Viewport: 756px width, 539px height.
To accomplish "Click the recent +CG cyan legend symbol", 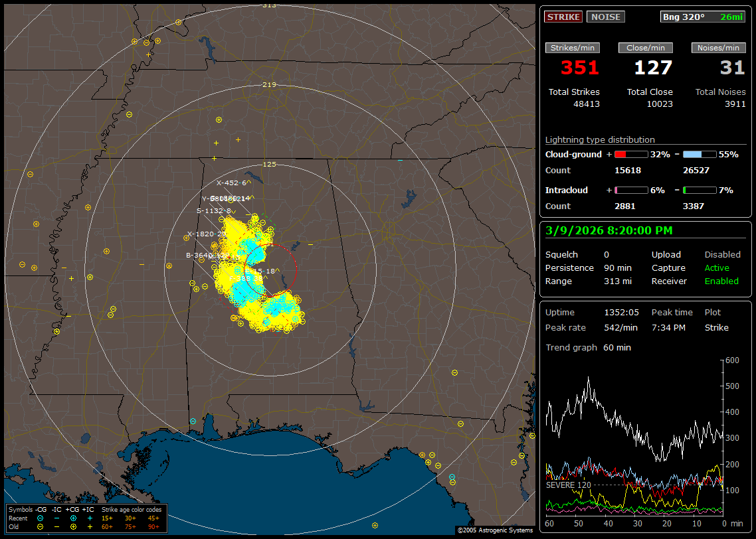I will point(73,518).
